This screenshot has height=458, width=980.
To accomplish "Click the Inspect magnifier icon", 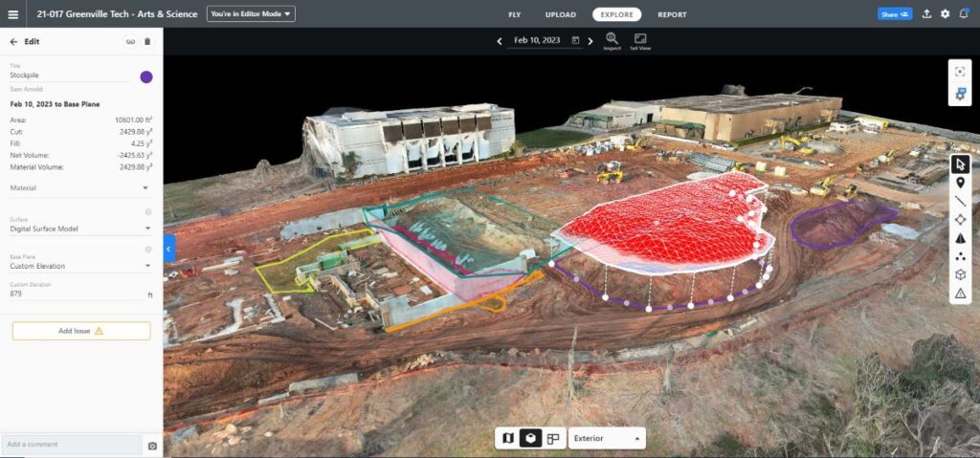I will pyautogui.click(x=612, y=40).
